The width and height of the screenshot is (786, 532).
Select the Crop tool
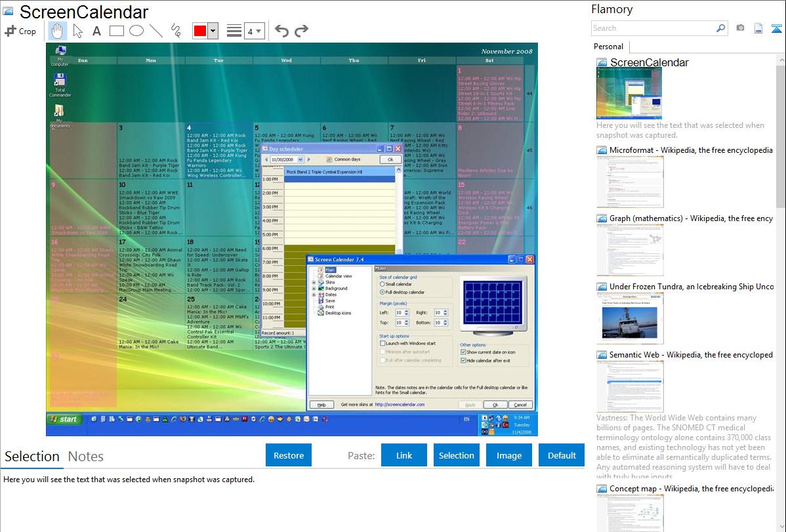pyautogui.click(x=20, y=31)
